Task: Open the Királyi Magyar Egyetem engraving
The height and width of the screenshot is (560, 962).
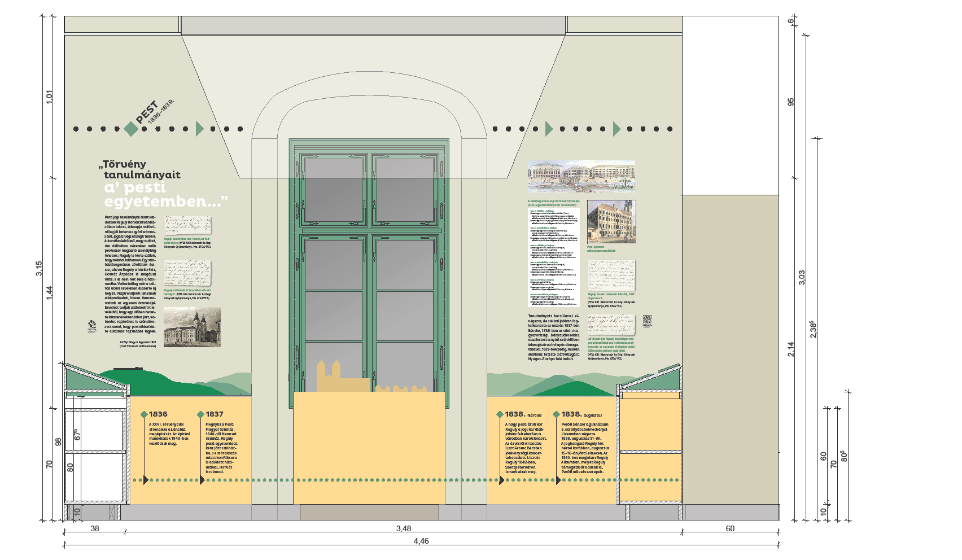Action: point(192,327)
